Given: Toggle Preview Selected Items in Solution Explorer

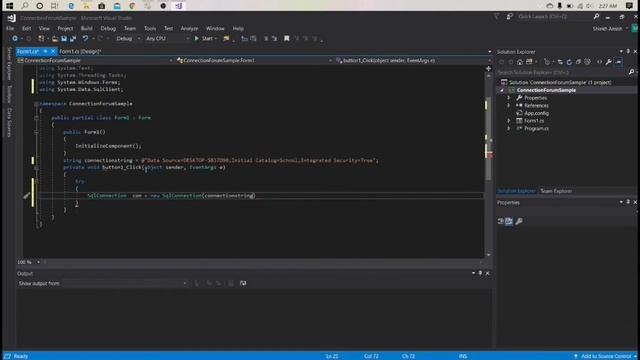Looking at the screenshot, I should tap(619, 62).
